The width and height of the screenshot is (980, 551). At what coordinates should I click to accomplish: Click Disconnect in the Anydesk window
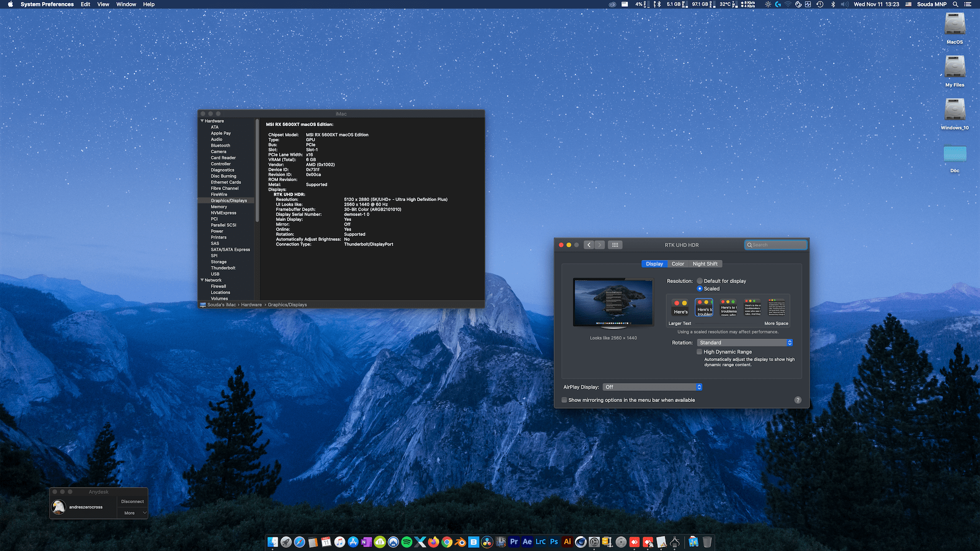point(132,502)
